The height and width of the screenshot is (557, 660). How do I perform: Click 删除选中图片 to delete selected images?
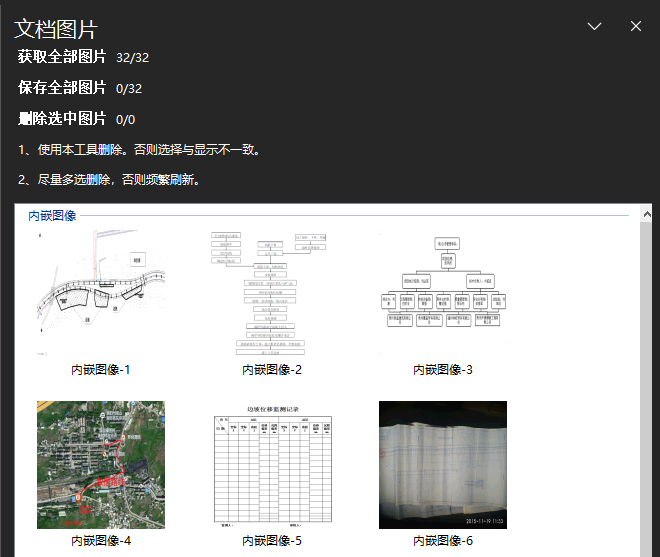tap(62, 119)
